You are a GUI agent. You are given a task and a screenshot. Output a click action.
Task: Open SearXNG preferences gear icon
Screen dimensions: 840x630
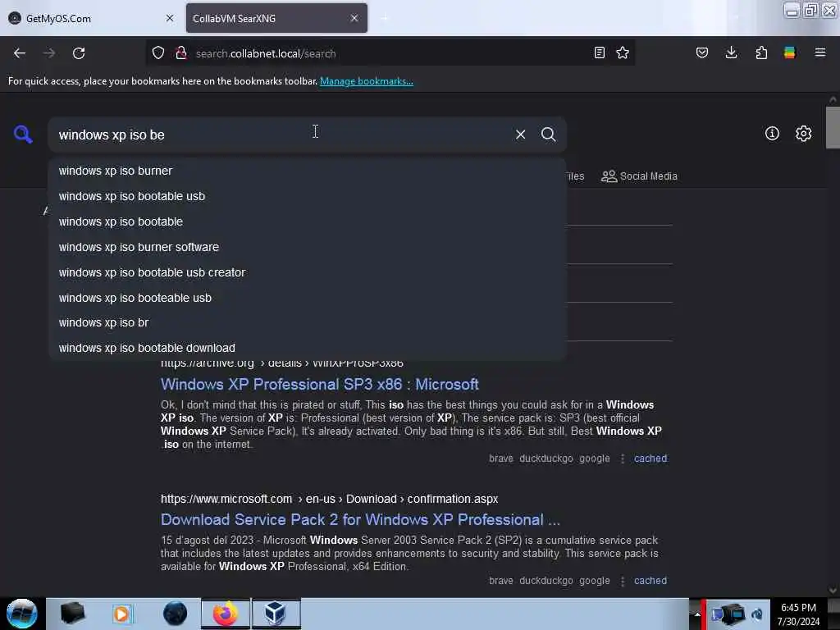tap(803, 134)
